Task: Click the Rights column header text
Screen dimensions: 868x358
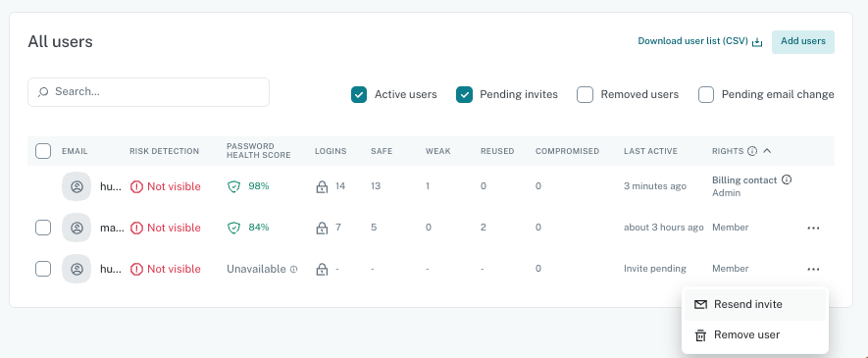Action: 728,151
